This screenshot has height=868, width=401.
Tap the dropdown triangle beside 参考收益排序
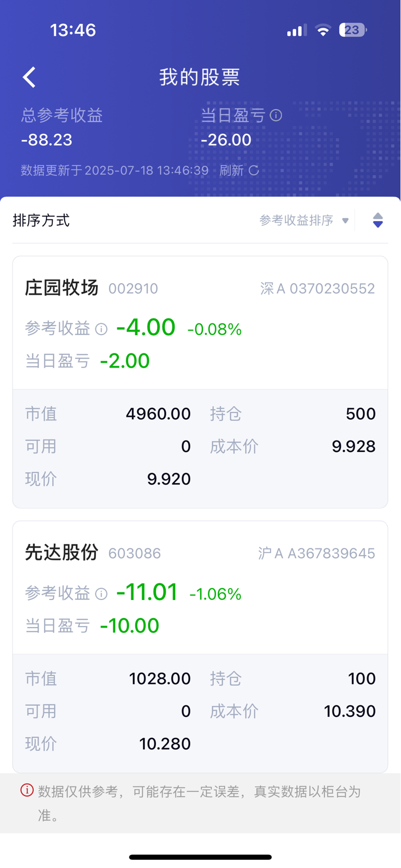345,221
